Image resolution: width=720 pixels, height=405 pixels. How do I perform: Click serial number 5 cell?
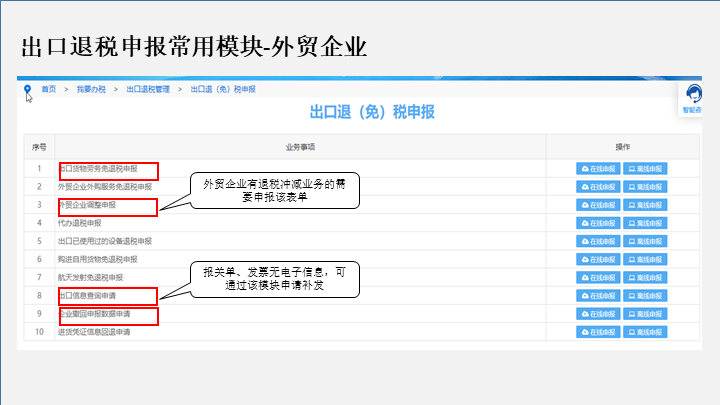[x=39, y=241]
